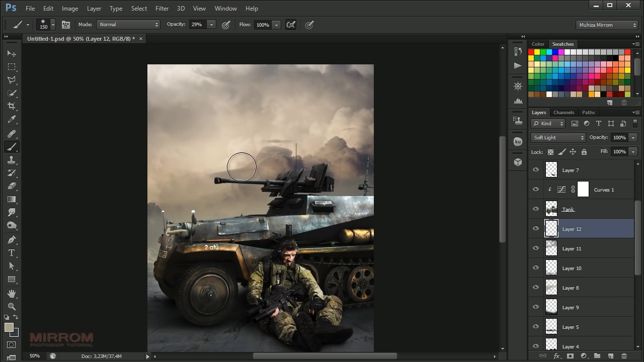Image resolution: width=644 pixels, height=362 pixels.
Task: Select the Horizontal Type tool
Action: (x=12, y=253)
